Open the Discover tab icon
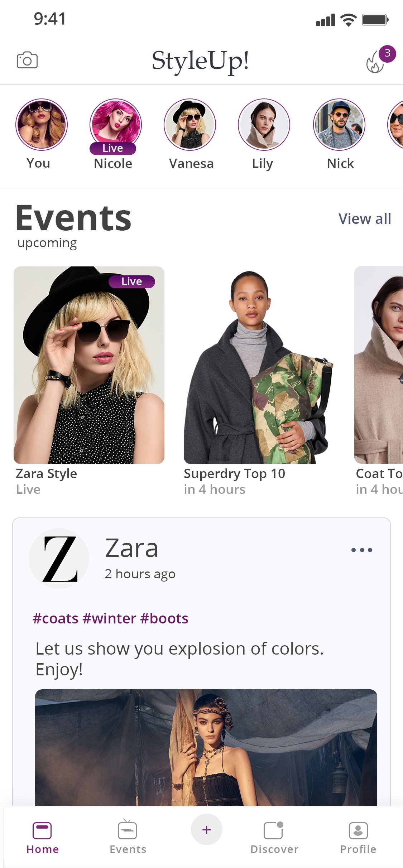 click(274, 830)
